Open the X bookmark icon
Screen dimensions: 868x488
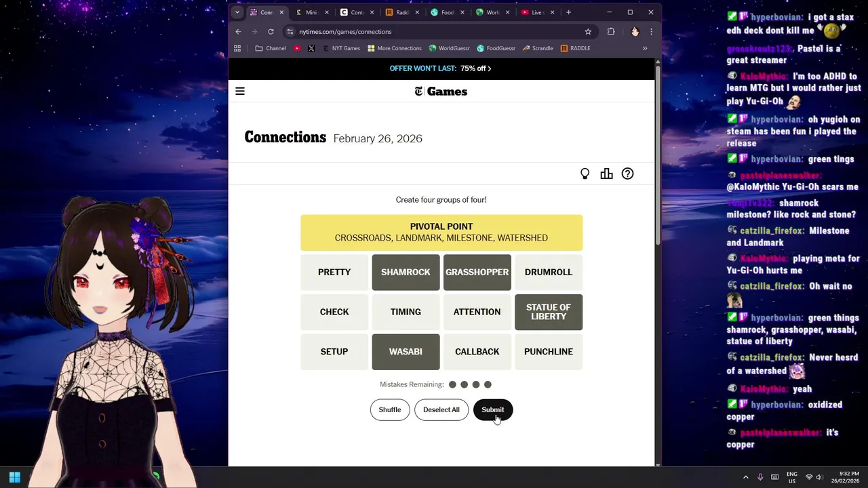click(311, 48)
